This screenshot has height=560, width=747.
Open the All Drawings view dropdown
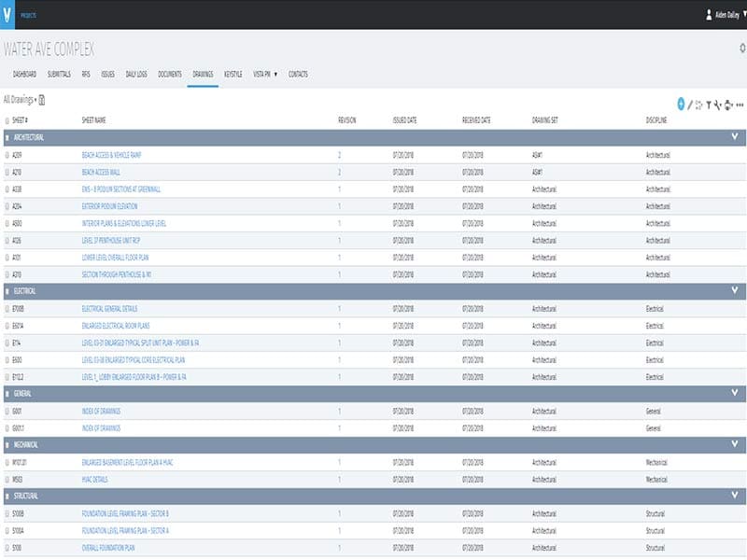(21, 98)
